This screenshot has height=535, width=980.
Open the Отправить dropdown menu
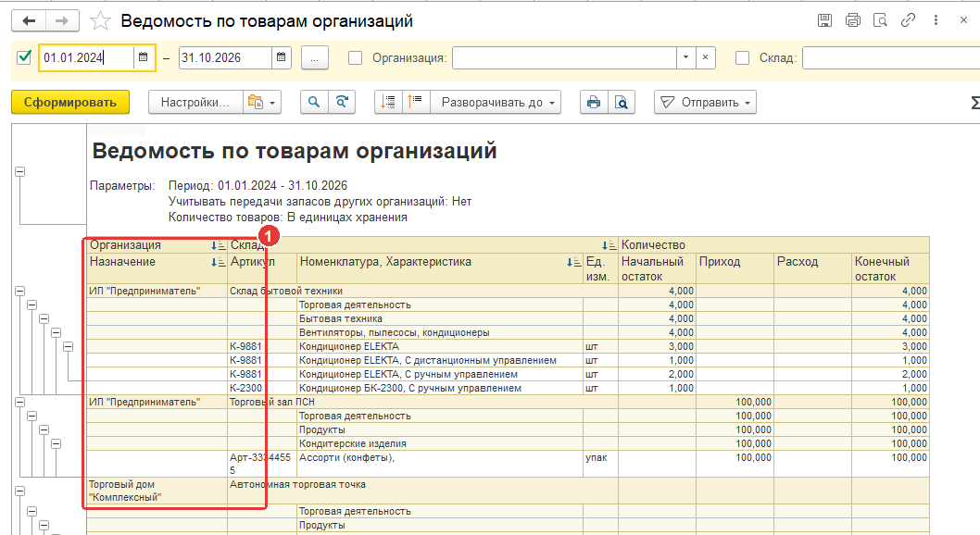[705, 103]
